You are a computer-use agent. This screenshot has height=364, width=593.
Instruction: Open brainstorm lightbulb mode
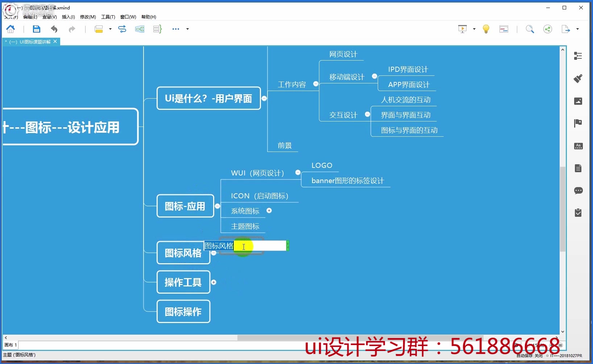tap(486, 29)
